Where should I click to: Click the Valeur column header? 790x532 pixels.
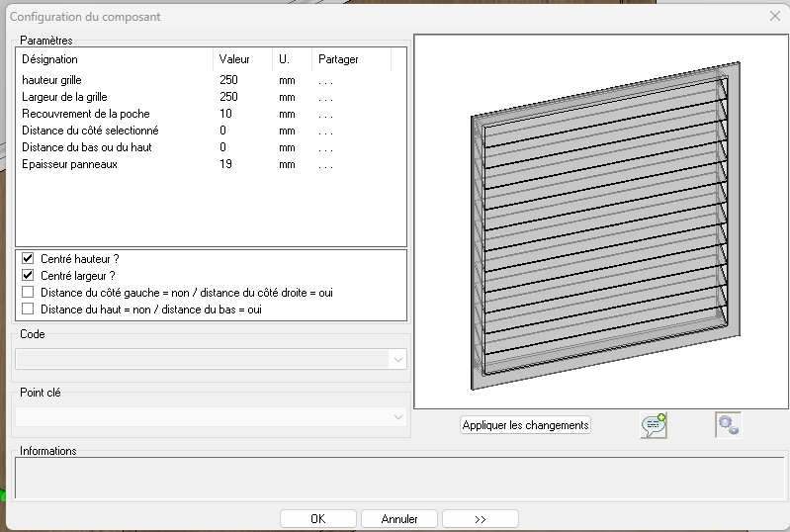pyautogui.click(x=243, y=59)
